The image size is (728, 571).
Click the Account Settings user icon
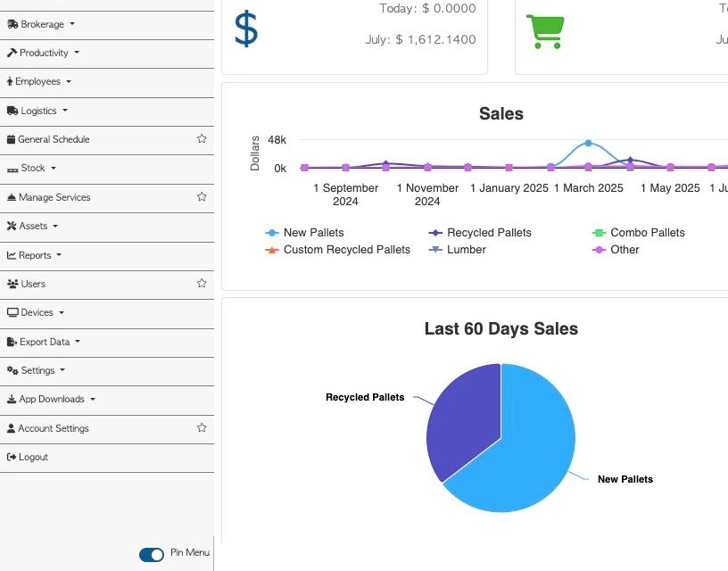[11, 428]
